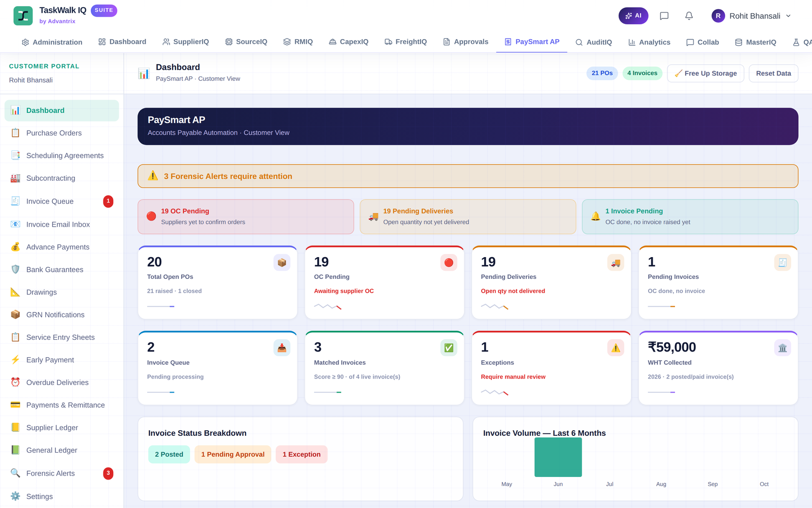Click the Jun bar in Invoice Volume chart
The image size is (812, 508).
point(558,457)
